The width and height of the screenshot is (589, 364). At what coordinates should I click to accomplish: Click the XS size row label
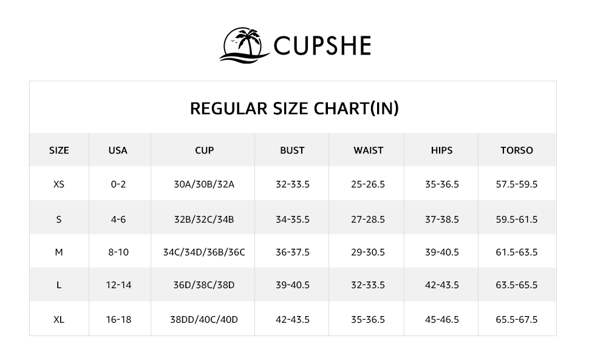(59, 184)
